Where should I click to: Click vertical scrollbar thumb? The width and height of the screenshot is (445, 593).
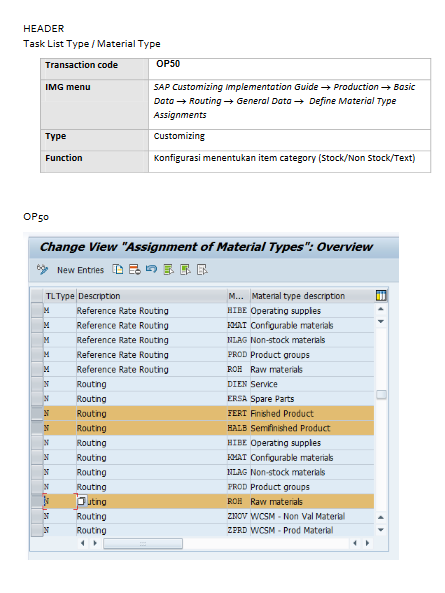pos(381,394)
